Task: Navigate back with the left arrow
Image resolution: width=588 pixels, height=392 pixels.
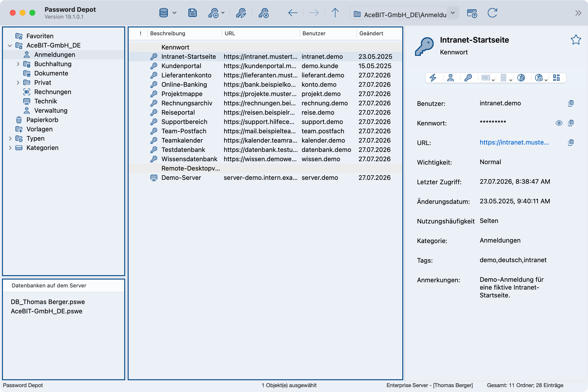Action: (293, 13)
